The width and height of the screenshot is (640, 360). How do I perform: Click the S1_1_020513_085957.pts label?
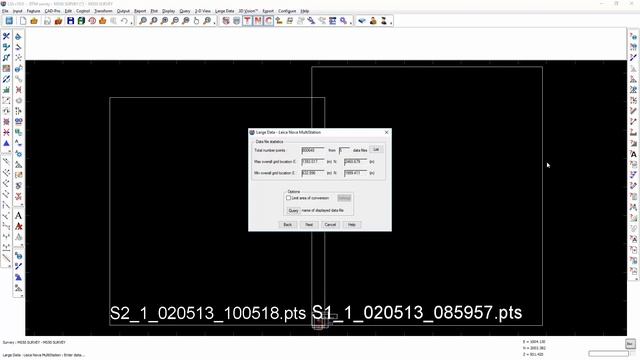click(417, 313)
